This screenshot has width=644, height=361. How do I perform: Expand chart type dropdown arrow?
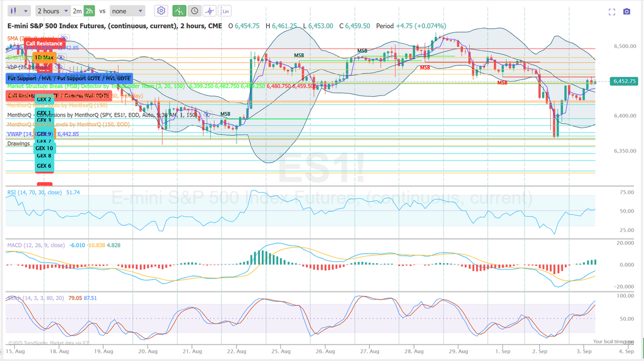(x=26, y=11)
